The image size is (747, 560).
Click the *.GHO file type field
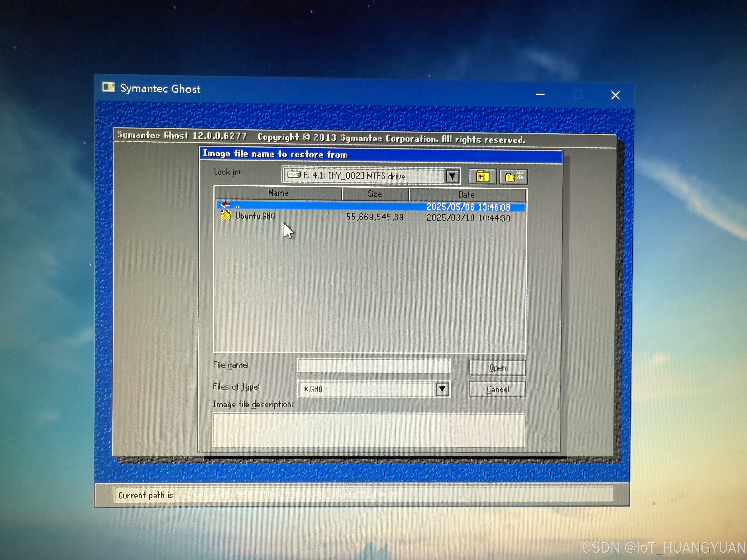tap(373, 389)
